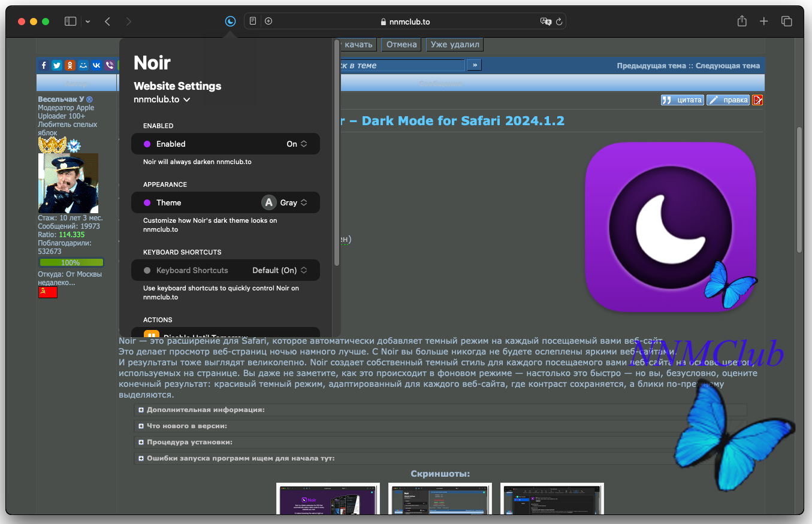Click the blue snowflake award badge
Screen dimensions: 812x524
pos(74,145)
